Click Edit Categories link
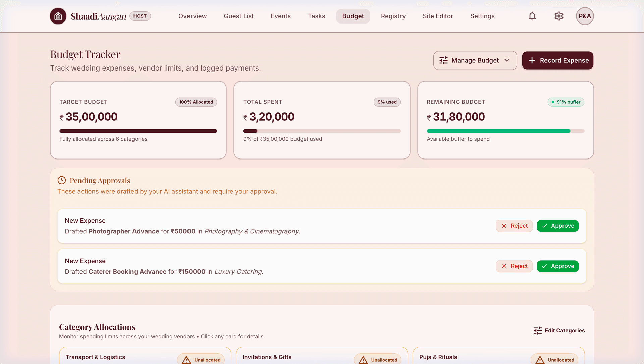 coord(559,331)
